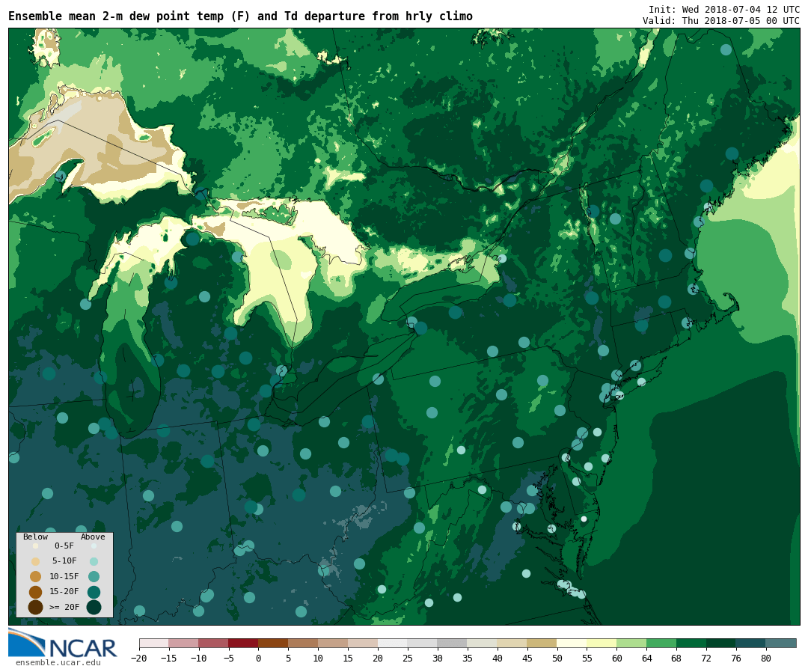Click the Above 15-20F dark teal legend circle
The width and height of the screenshot is (808, 672).
[94, 592]
